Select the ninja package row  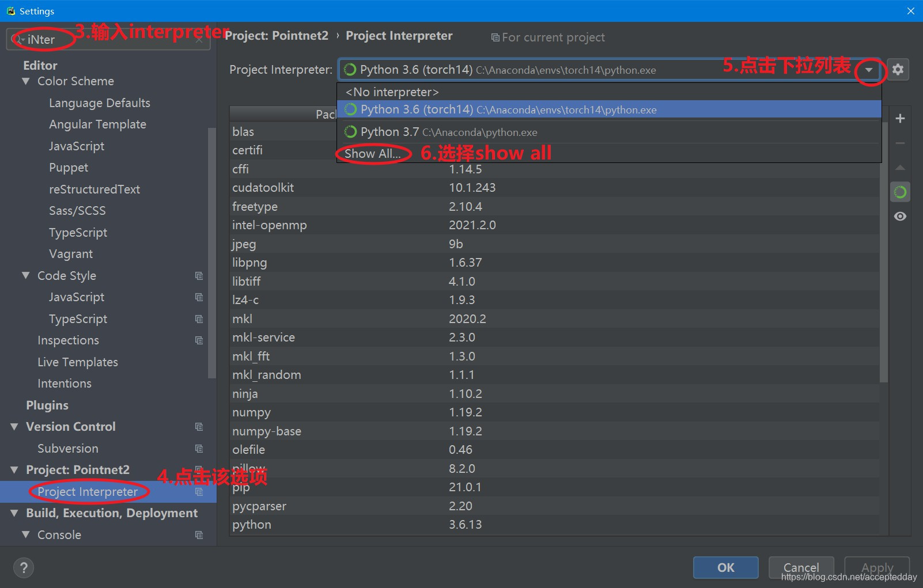click(x=554, y=394)
